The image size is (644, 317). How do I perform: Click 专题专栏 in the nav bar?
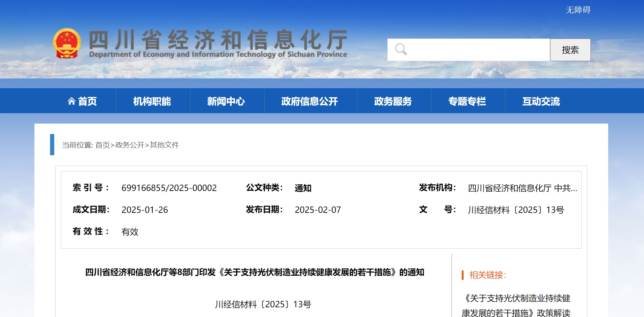467,101
